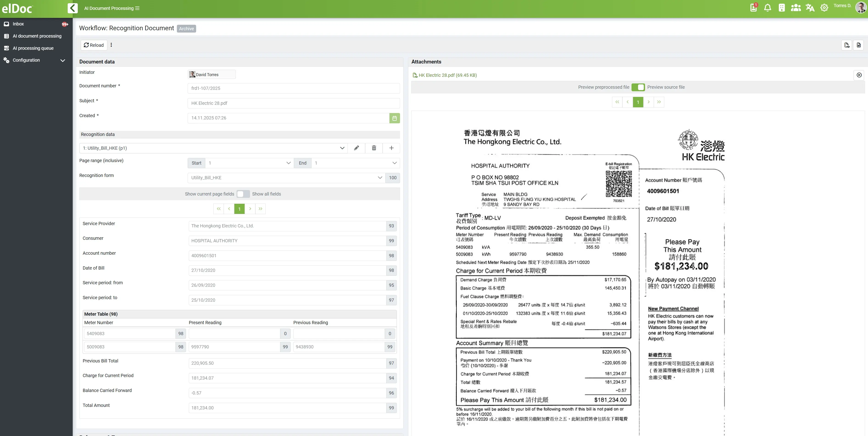868x436 pixels.
Task: Click the play icon beside the attachment
Action: (859, 75)
